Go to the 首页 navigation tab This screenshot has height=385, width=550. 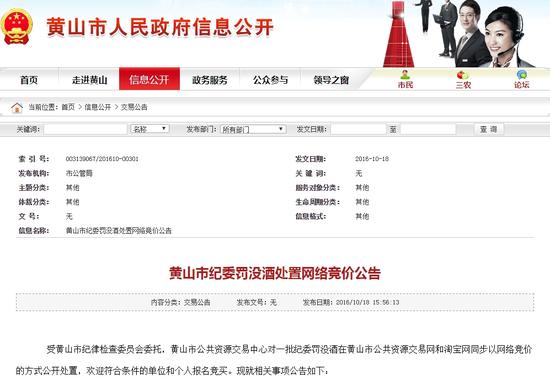[29, 80]
